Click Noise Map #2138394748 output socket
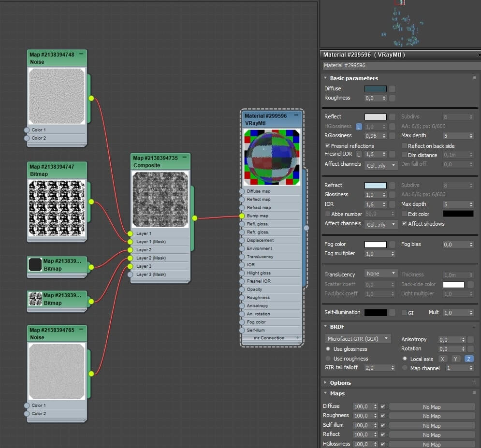 tap(91, 99)
